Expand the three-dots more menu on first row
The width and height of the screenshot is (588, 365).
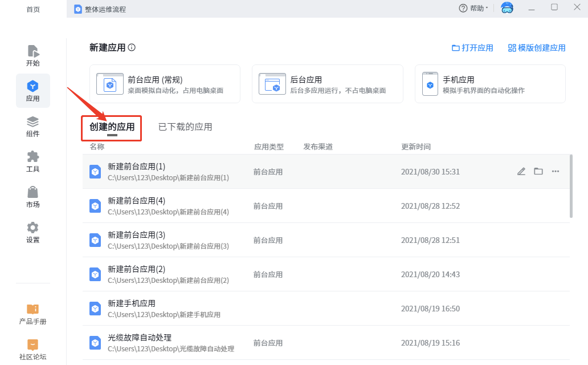(x=556, y=172)
